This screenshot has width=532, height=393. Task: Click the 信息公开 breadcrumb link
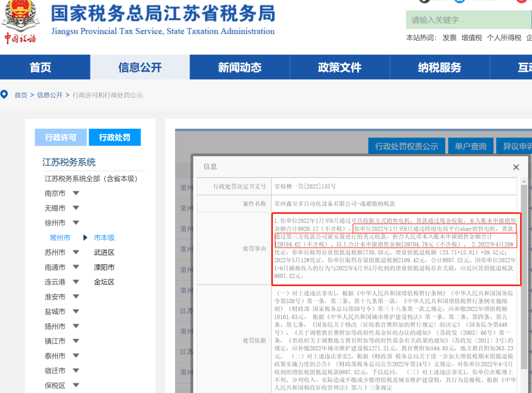(50, 95)
